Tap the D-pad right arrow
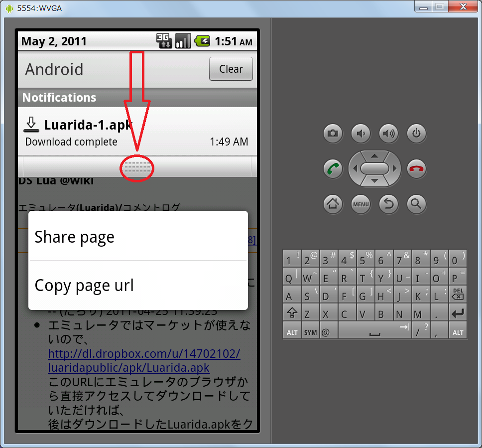This screenshot has width=482, height=448. click(x=394, y=168)
